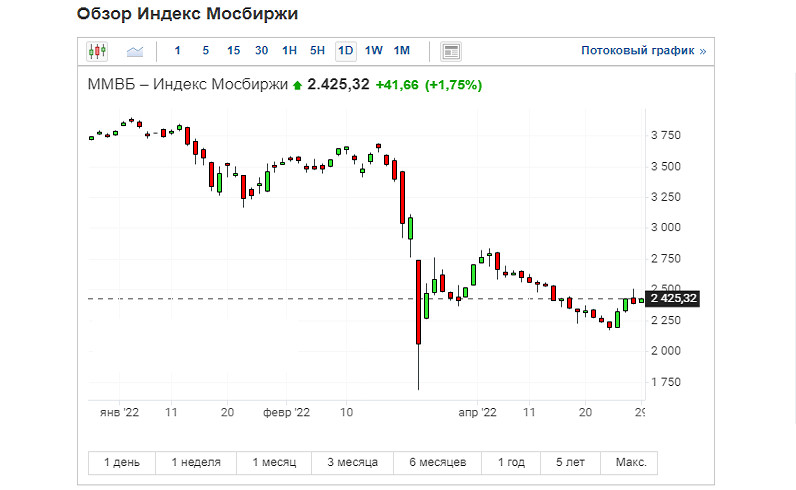The width and height of the screenshot is (796, 490).
Task: Select the 1M interval
Action: [x=402, y=51]
